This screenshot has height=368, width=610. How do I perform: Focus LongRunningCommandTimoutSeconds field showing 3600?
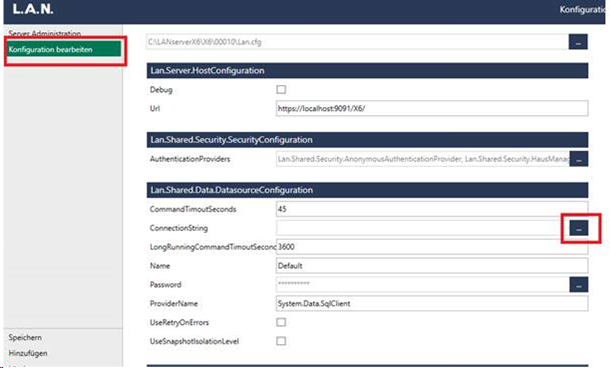click(x=432, y=247)
